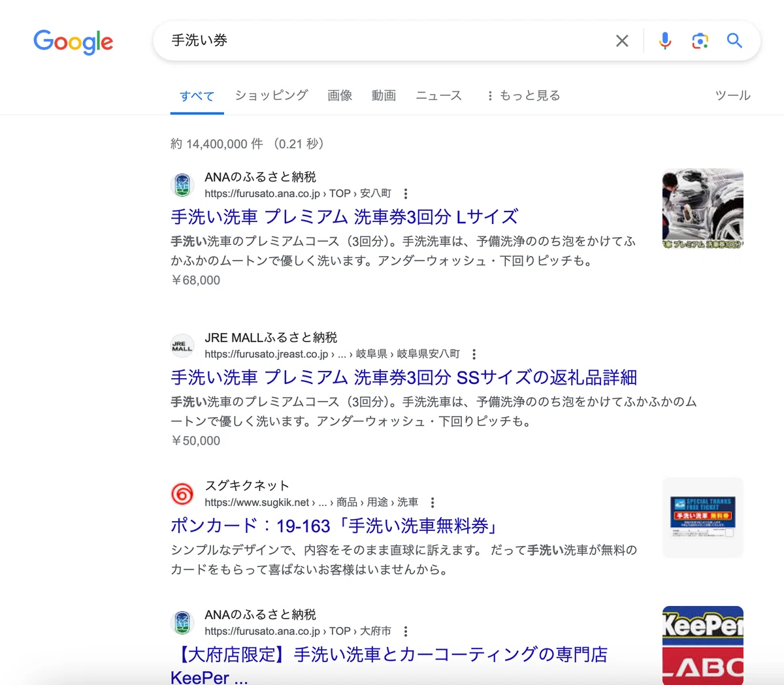Open more options for ANA 大府市 result
The height and width of the screenshot is (685, 784).
406,632
